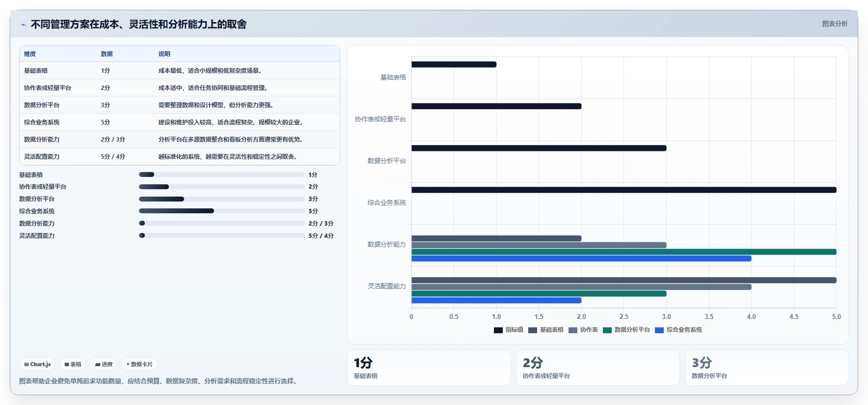Click the description 成本最低，适合小规模和低复杂度场景。
The width and height of the screenshot is (868, 405).
(x=211, y=71)
